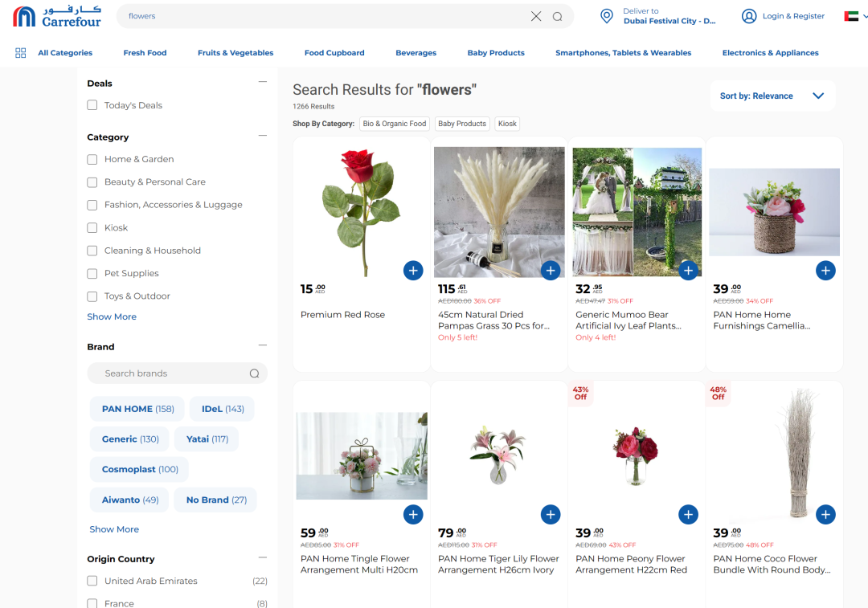Open Baby Products nav menu

[x=496, y=53]
